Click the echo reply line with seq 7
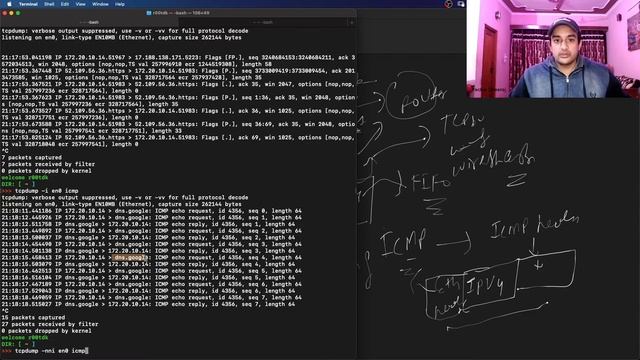This screenshot has height=360, width=640. tap(148, 304)
